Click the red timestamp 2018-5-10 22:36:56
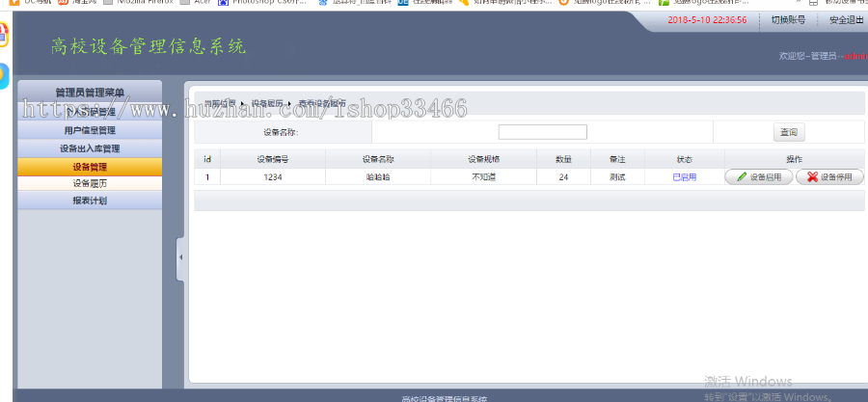The image size is (868, 402). coord(707,20)
